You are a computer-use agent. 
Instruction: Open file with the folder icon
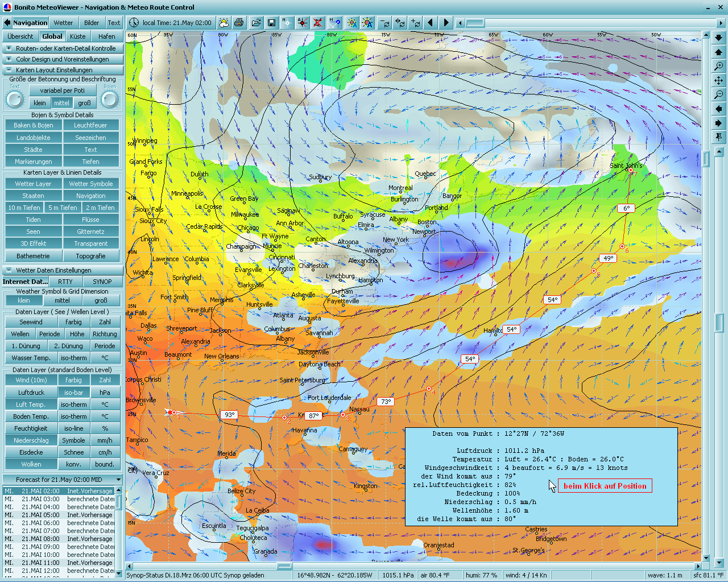tap(255, 23)
